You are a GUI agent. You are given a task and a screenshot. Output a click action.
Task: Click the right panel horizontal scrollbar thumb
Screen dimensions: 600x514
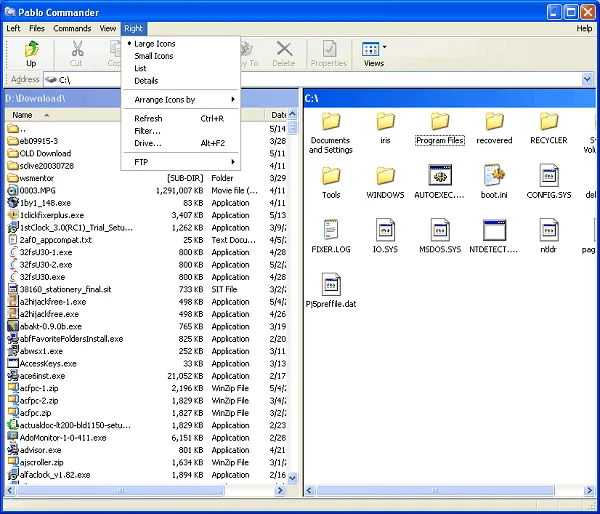(x=435, y=490)
